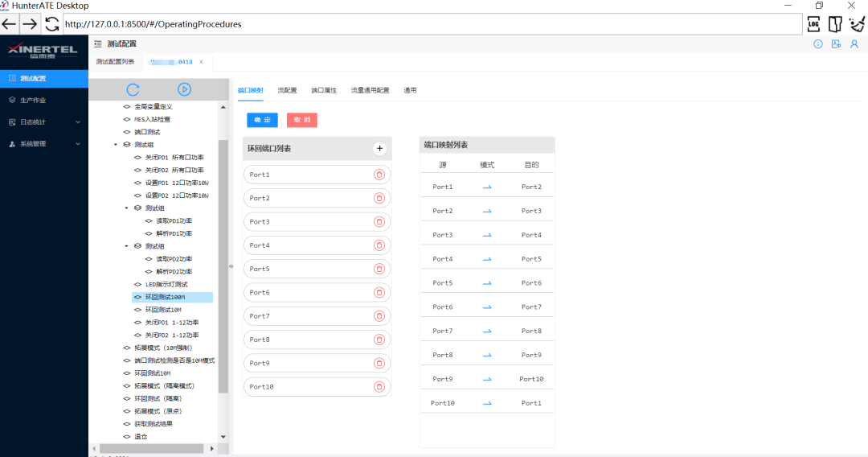Toggle the sidebar collapse hamburger icon
Image resolution: width=868 pixels, height=457 pixels.
coord(97,43)
